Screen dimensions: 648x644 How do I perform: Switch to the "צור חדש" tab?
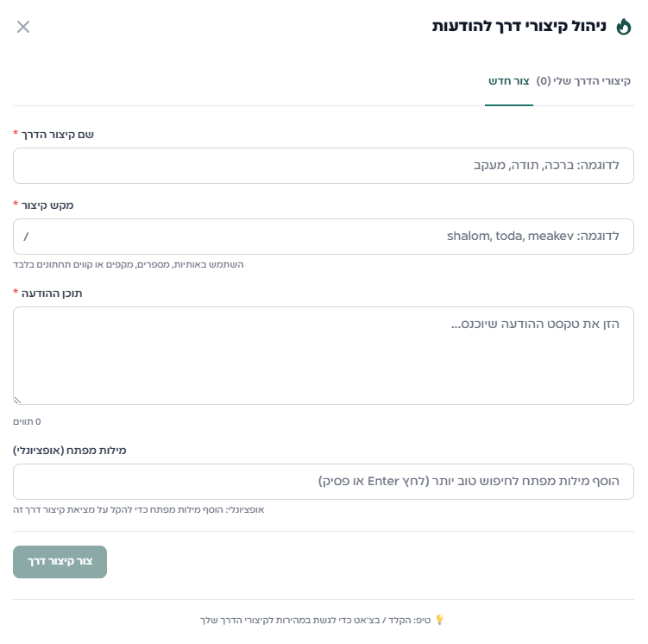pyautogui.click(x=509, y=81)
